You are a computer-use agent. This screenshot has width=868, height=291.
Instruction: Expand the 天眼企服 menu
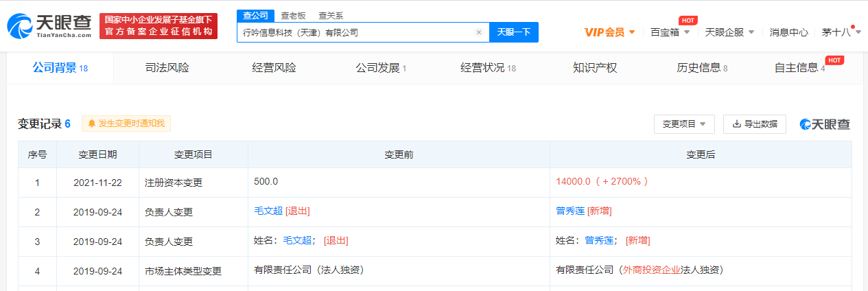click(x=729, y=32)
